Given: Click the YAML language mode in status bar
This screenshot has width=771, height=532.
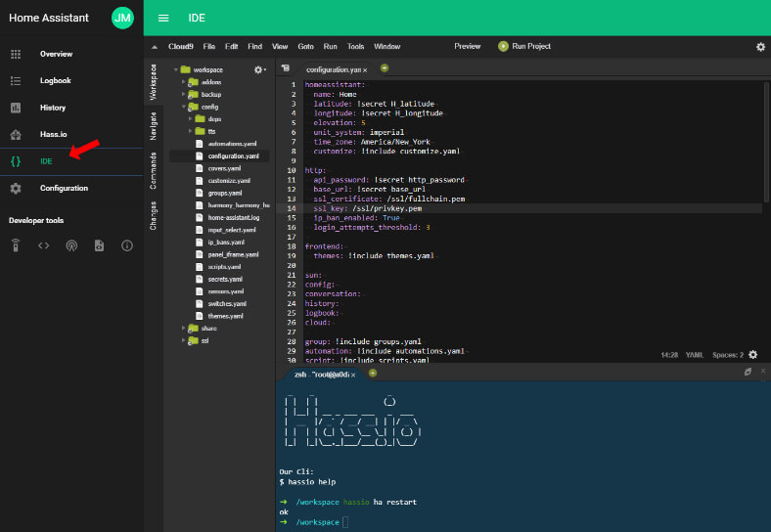Looking at the screenshot, I should point(695,355).
